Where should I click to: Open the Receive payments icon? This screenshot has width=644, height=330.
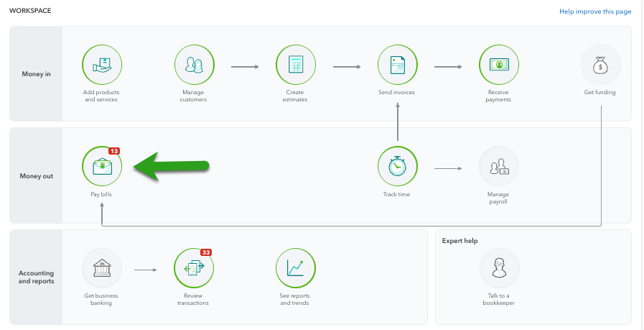pos(498,65)
